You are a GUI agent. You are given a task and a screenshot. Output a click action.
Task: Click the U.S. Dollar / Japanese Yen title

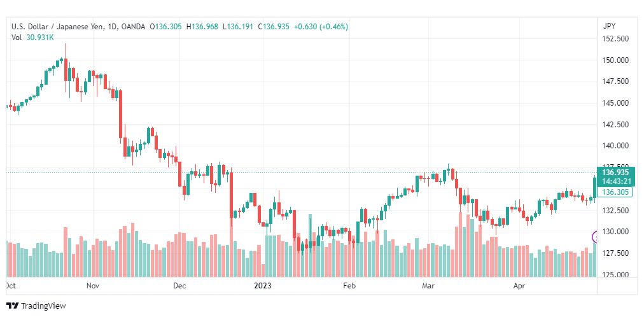click(63, 27)
